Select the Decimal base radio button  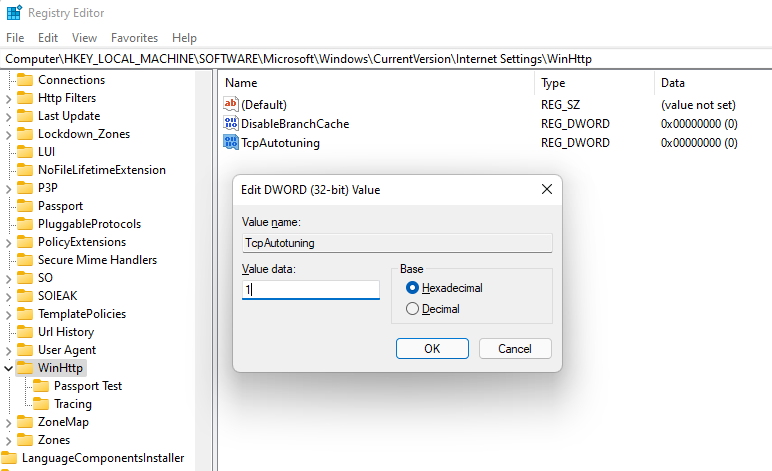tap(412, 309)
